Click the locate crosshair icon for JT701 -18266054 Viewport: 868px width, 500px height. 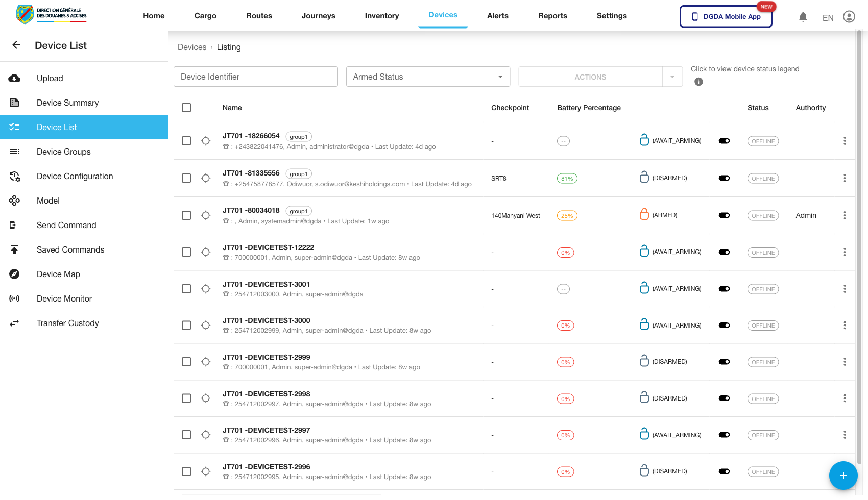(x=206, y=141)
